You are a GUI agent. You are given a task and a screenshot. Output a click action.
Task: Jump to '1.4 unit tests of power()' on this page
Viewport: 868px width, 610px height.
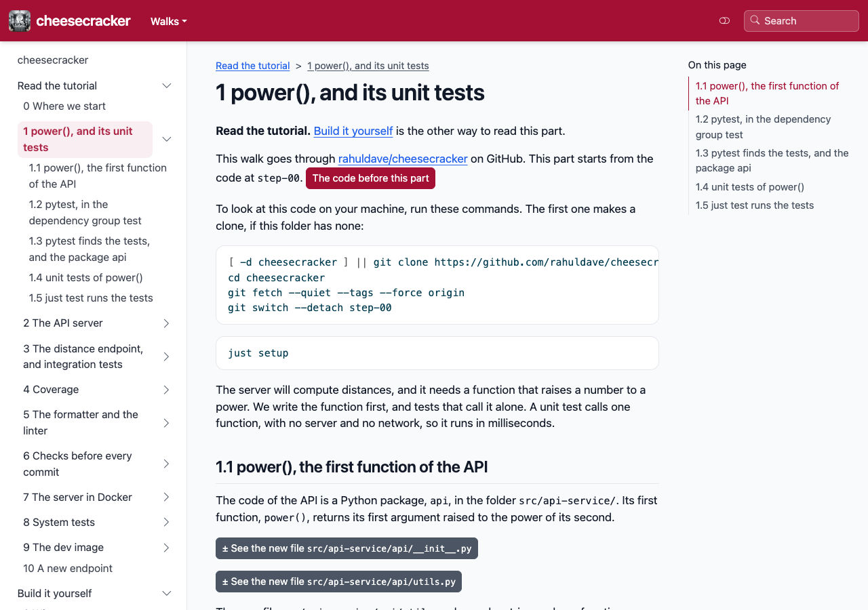pyautogui.click(x=750, y=186)
